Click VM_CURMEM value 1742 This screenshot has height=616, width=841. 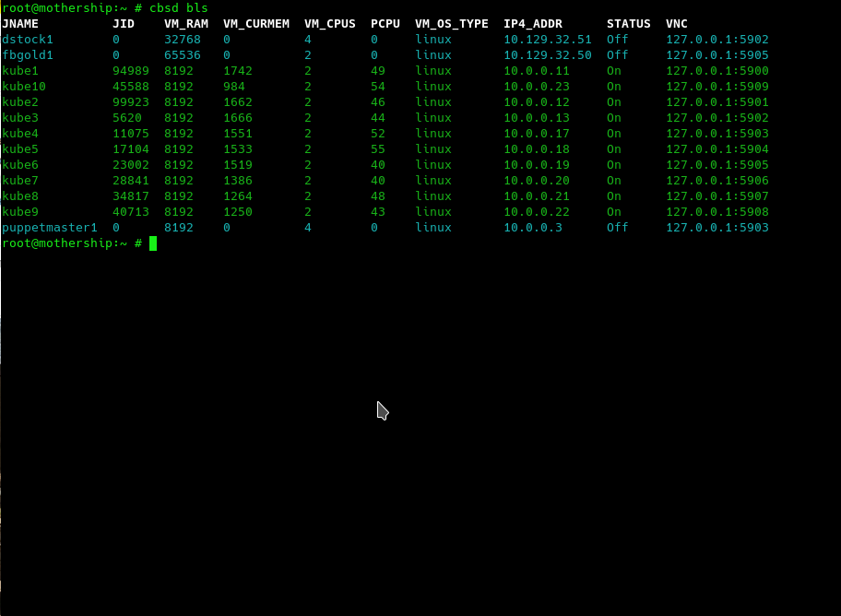(238, 70)
